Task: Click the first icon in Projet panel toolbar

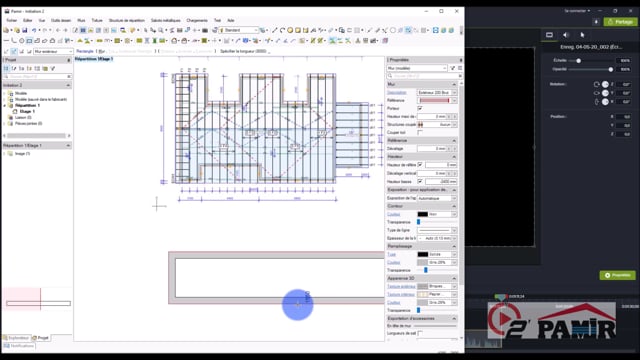Action: pos(6,69)
